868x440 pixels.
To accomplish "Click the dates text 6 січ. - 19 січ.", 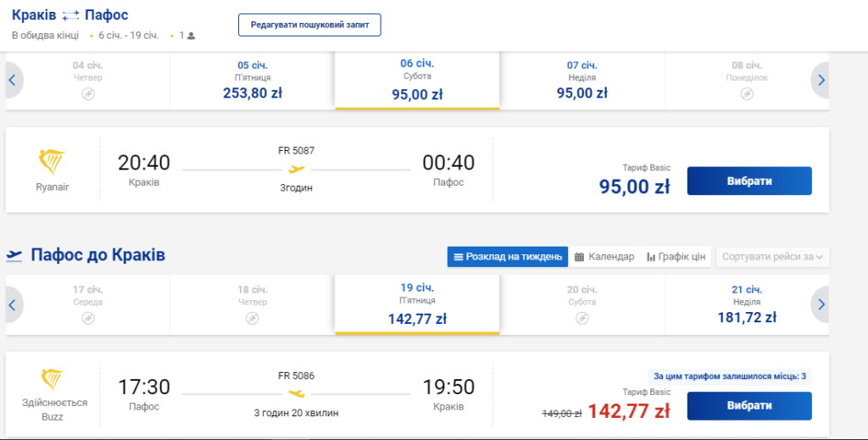I will pyautogui.click(x=129, y=36).
